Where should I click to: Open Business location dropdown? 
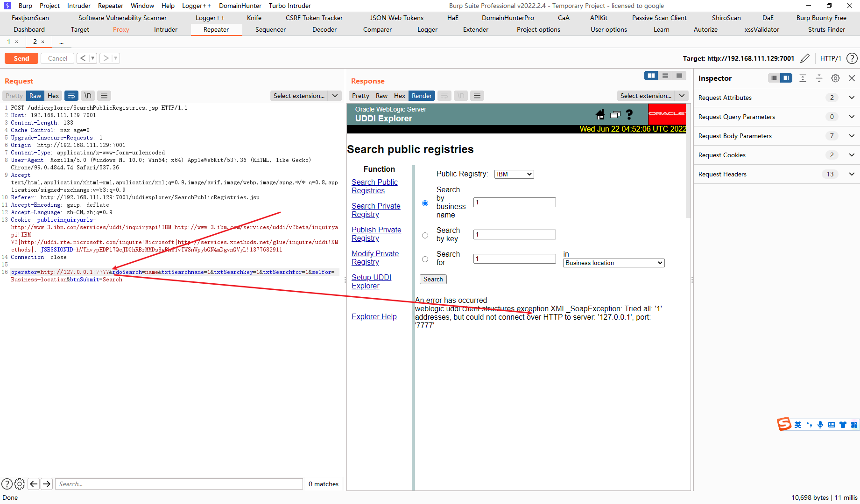(614, 263)
